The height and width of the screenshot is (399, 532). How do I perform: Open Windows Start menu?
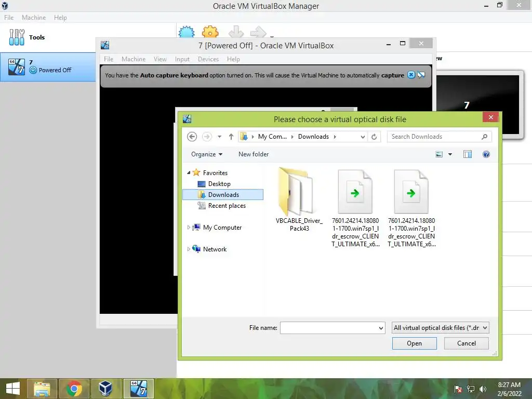(x=13, y=389)
